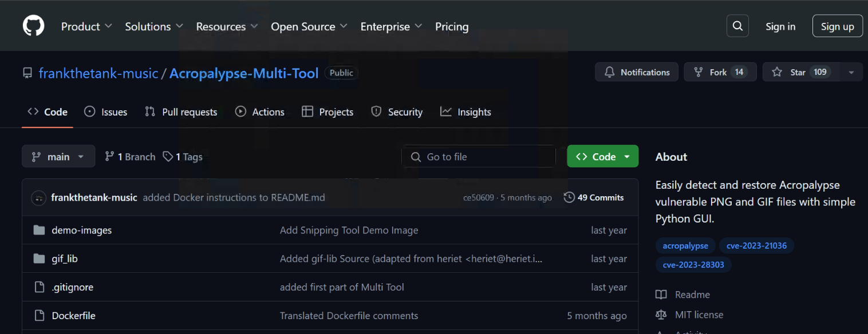Open commit 'added first part of Multi Tool'
Image resolution: width=868 pixels, height=334 pixels.
tap(342, 287)
